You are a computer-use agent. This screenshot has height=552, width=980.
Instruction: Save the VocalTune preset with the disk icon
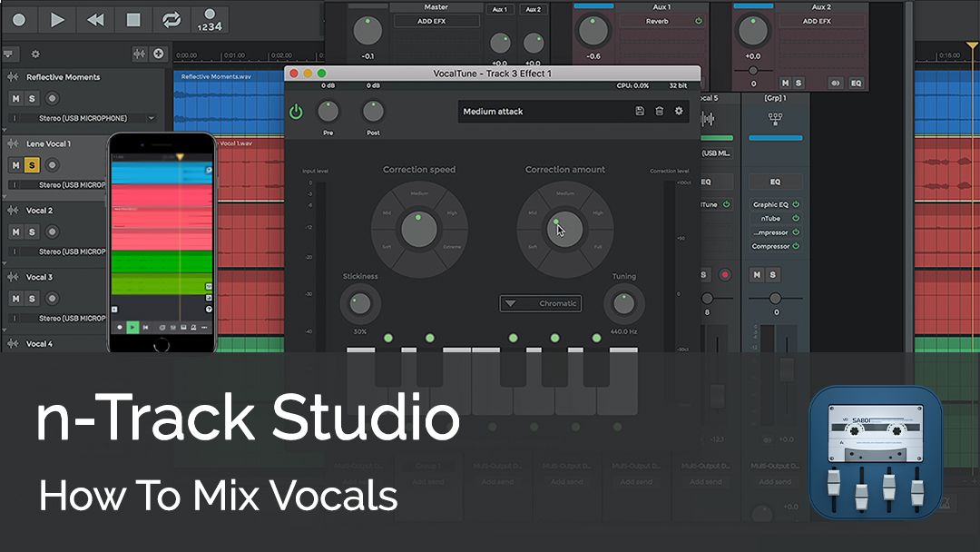pos(640,112)
